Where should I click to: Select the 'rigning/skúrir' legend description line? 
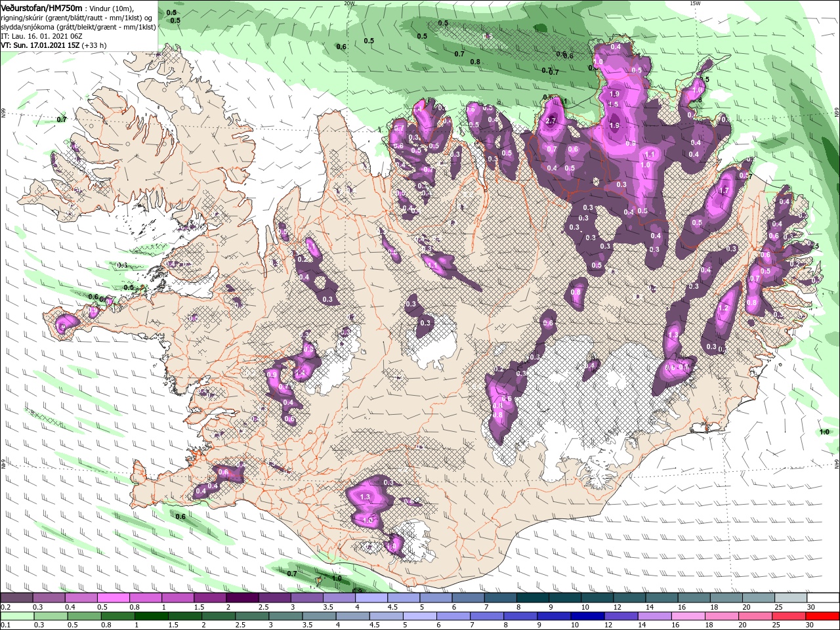76,18
